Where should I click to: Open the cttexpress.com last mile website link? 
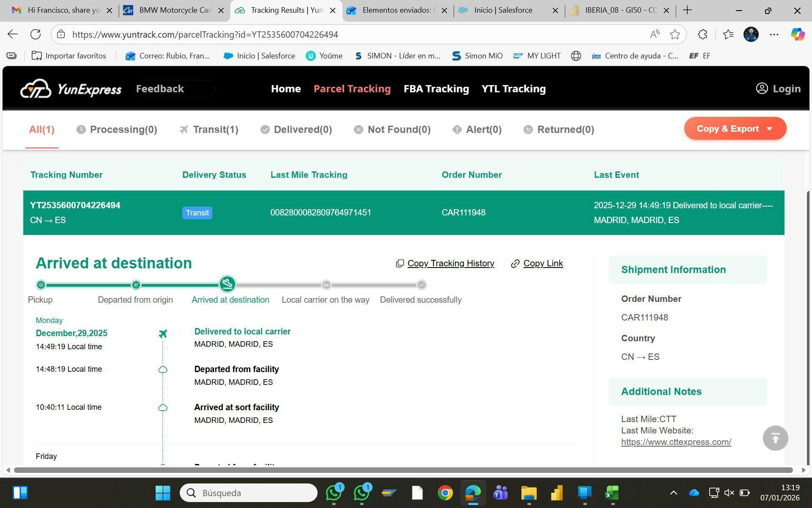point(676,442)
